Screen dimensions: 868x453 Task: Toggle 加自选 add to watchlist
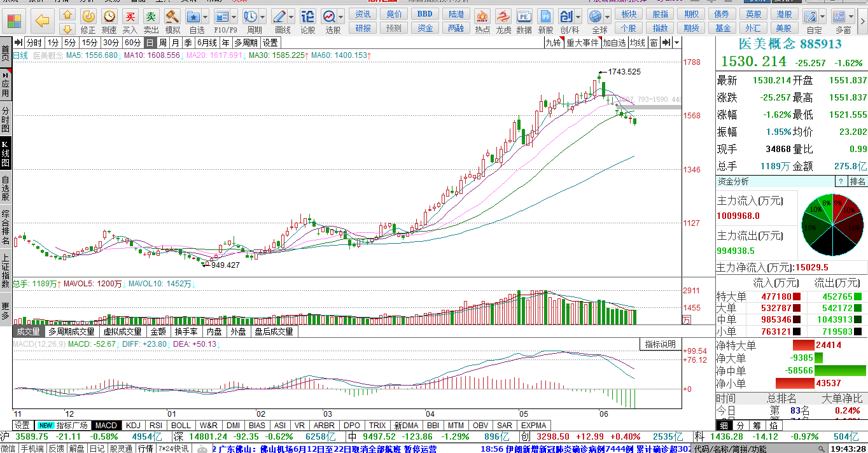[x=615, y=43]
